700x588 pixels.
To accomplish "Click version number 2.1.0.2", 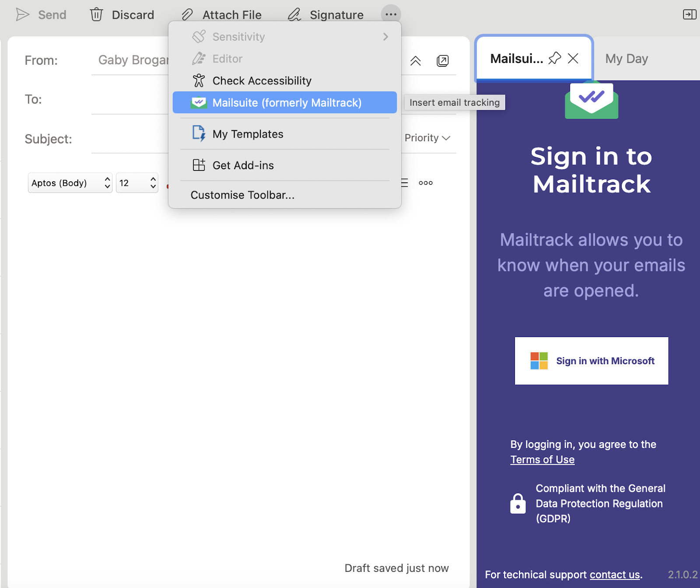I will coord(682,574).
